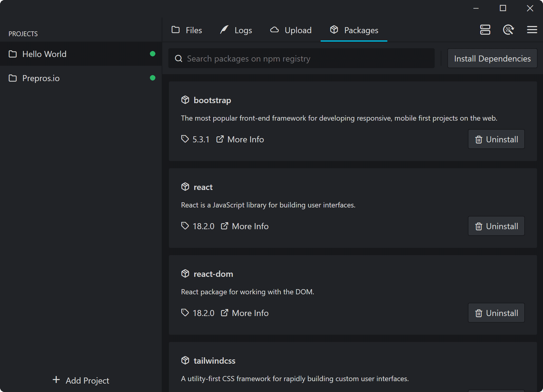The image size is (543, 392).
Task: Click the tailwindcss package cube icon
Action: [185, 360]
